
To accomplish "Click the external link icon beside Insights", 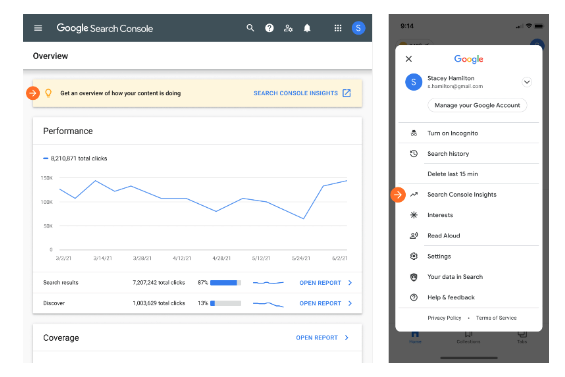I will click(x=347, y=93).
